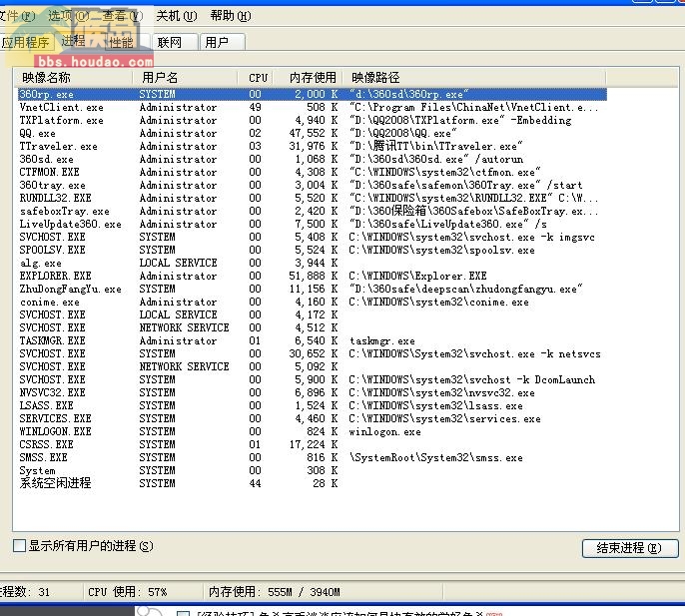Viewport: 685px width, 616px height.
Task: Select the SERVICES.EXE process
Action: click(312, 418)
